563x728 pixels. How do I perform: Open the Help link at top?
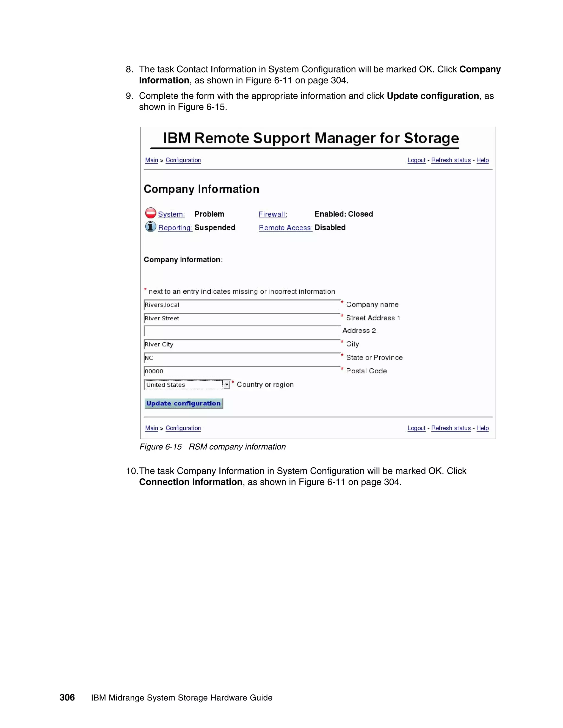[x=483, y=160]
